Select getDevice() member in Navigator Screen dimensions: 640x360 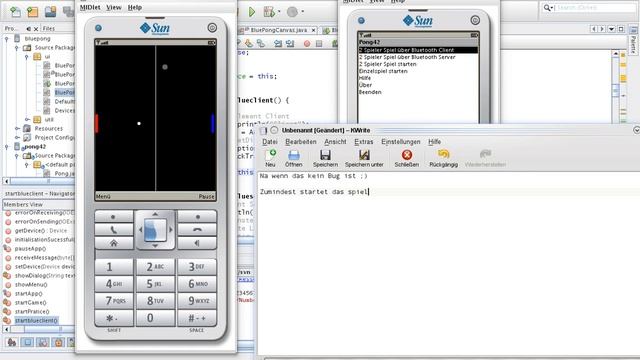click(41, 231)
